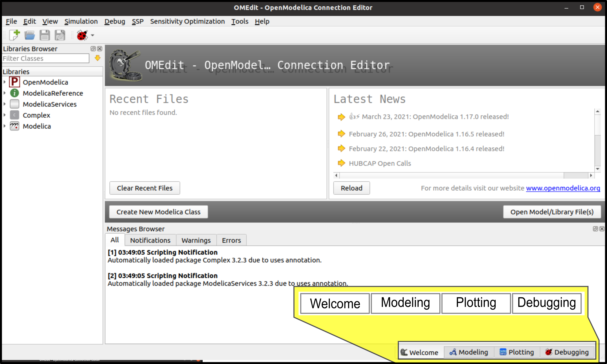Open the dropdown arrow next to ladybug icon

(92, 35)
